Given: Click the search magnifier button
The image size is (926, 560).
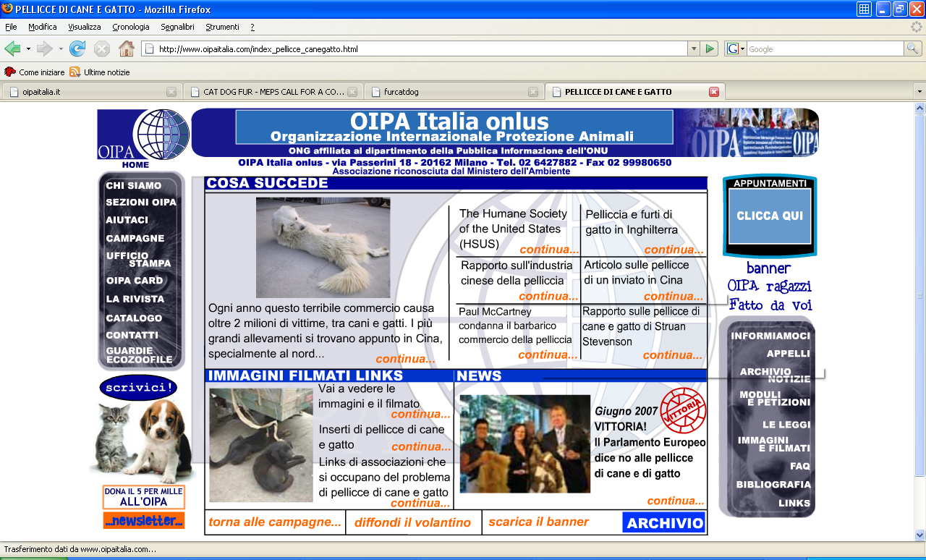Looking at the screenshot, I should pos(914,48).
